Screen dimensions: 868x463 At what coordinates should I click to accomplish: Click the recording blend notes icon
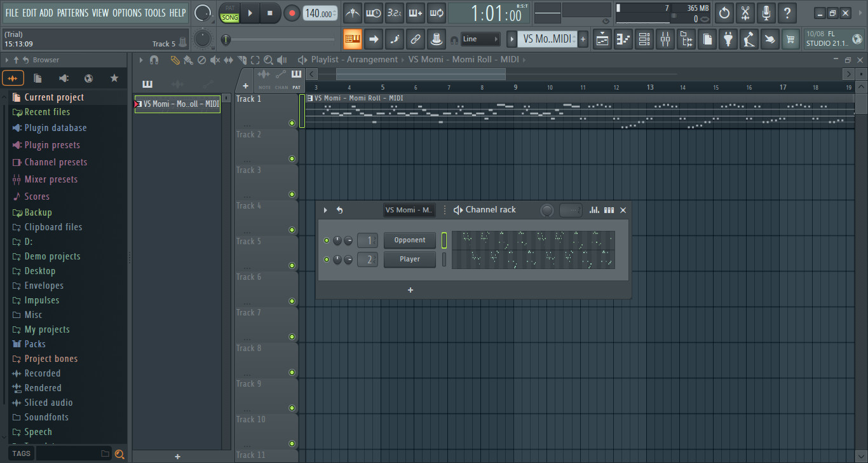(415, 13)
